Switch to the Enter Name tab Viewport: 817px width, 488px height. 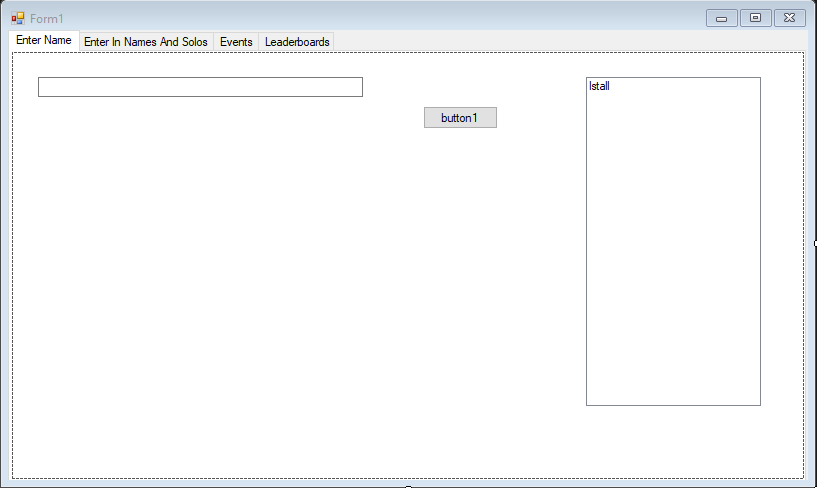point(44,41)
